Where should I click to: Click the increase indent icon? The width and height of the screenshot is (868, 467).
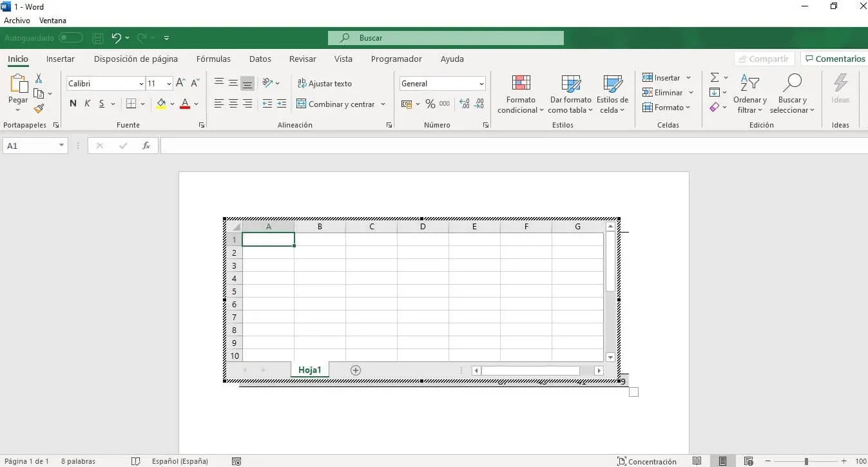[x=282, y=104]
